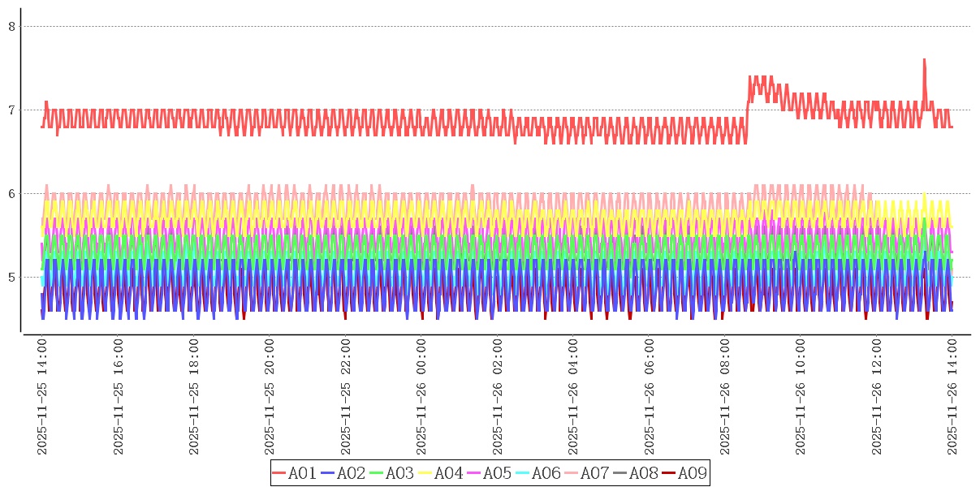980x487 pixels.
Task: Toggle the A01 series in legend
Action: point(294,473)
